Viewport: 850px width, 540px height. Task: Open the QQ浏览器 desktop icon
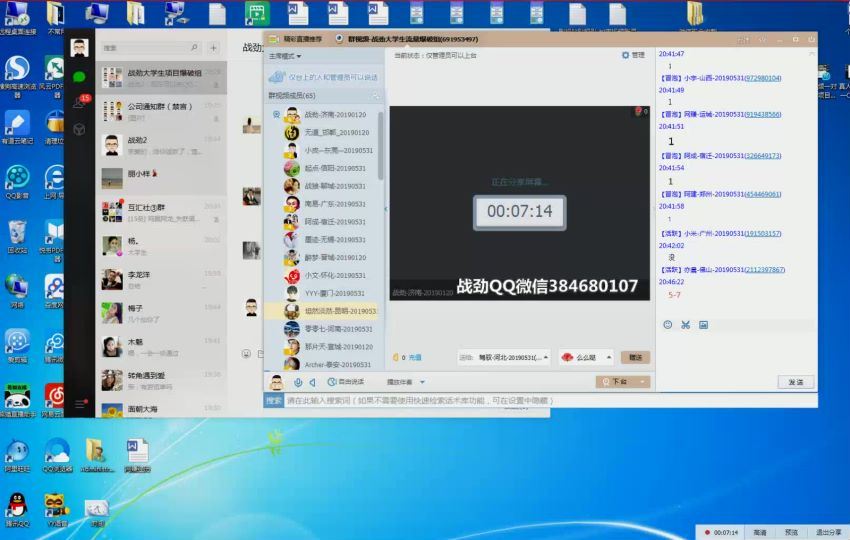57,454
